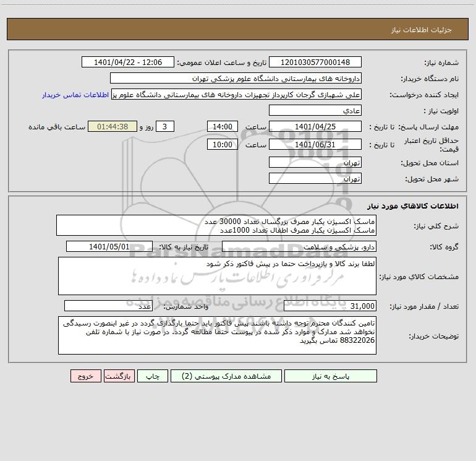476x461 pixels.
Task: Open مشاهده مدارک پیوستی (2) attachments
Action: [226, 376]
